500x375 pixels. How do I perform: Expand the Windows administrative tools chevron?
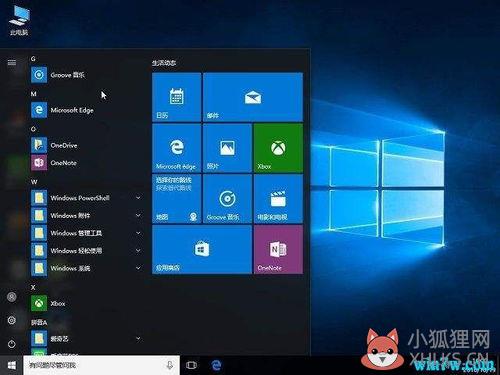point(138,233)
